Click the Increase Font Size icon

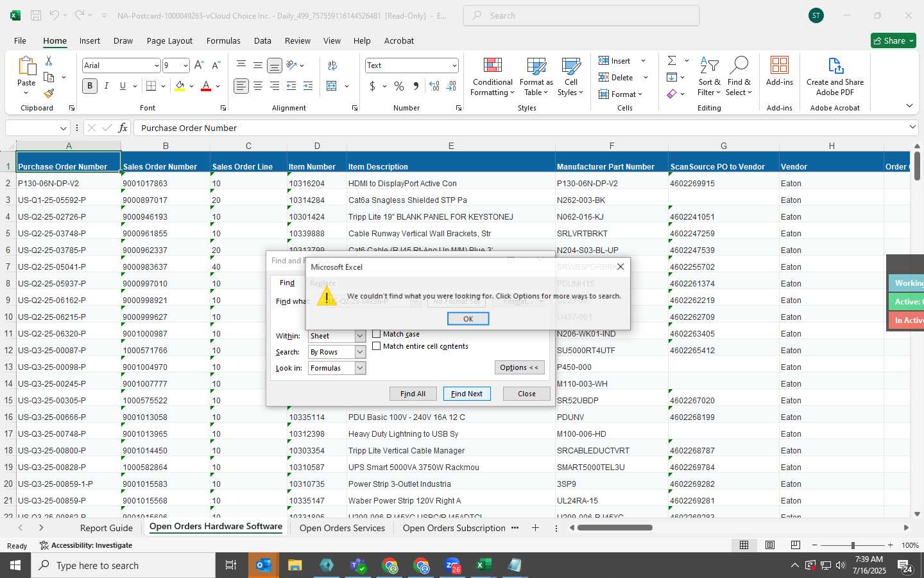point(199,66)
